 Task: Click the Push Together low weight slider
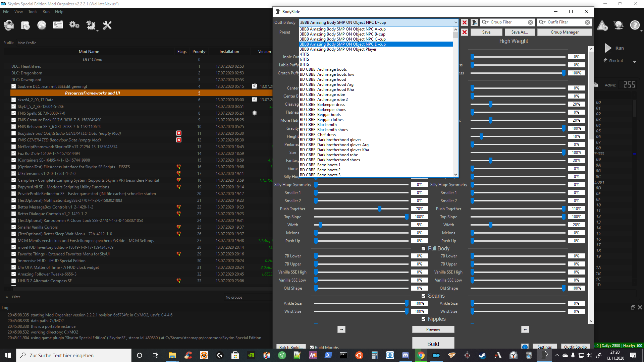coord(379,209)
